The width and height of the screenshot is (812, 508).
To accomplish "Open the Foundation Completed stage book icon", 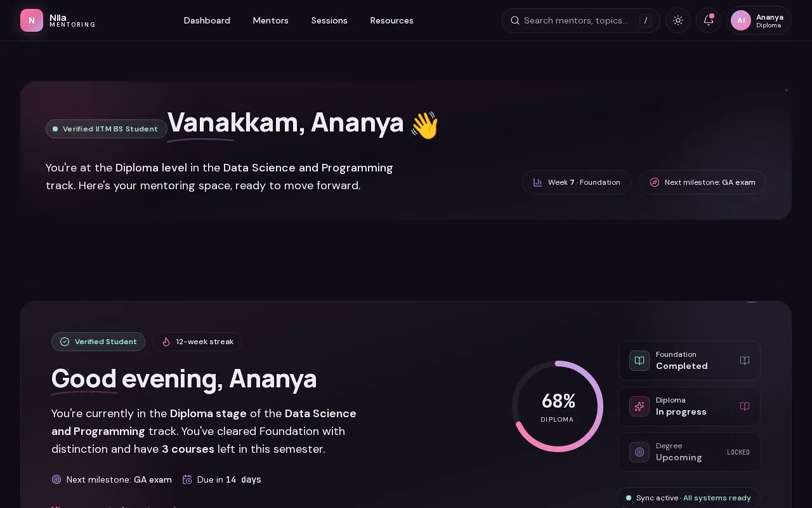I will [745, 361].
